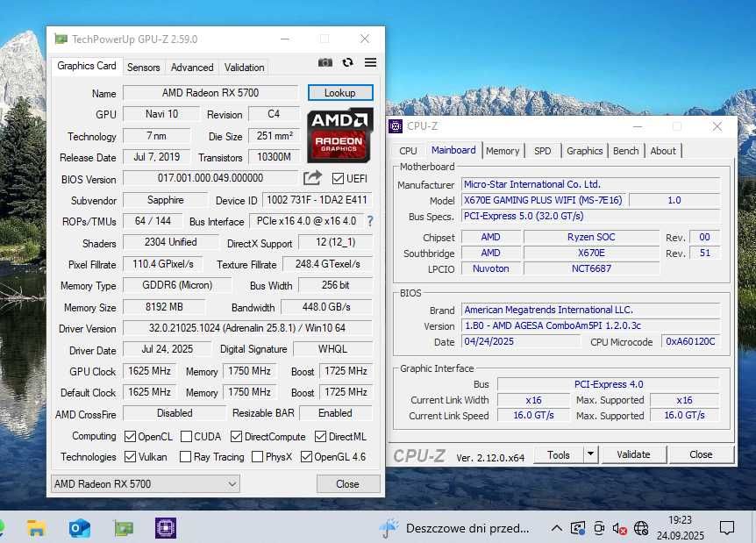Image resolution: width=756 pixels, height=543 pixels.
Task: Click the Bus Interface question mark
Action: [370, 221]
